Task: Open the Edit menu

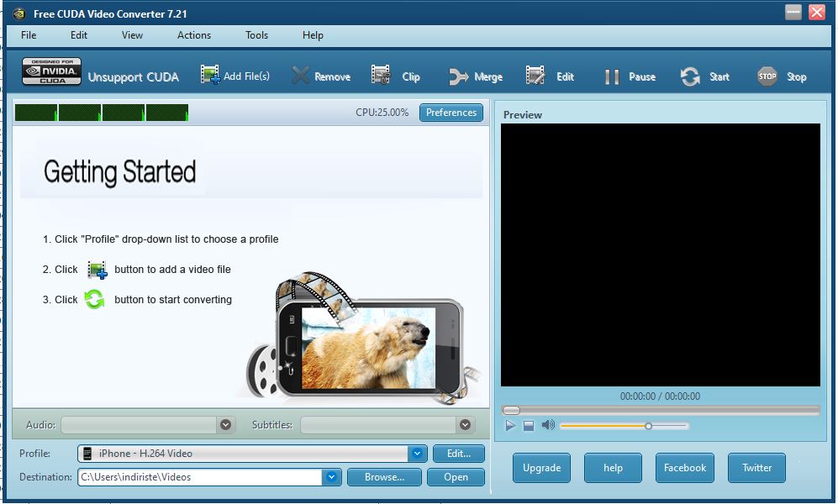Action: tap(78, 35)
